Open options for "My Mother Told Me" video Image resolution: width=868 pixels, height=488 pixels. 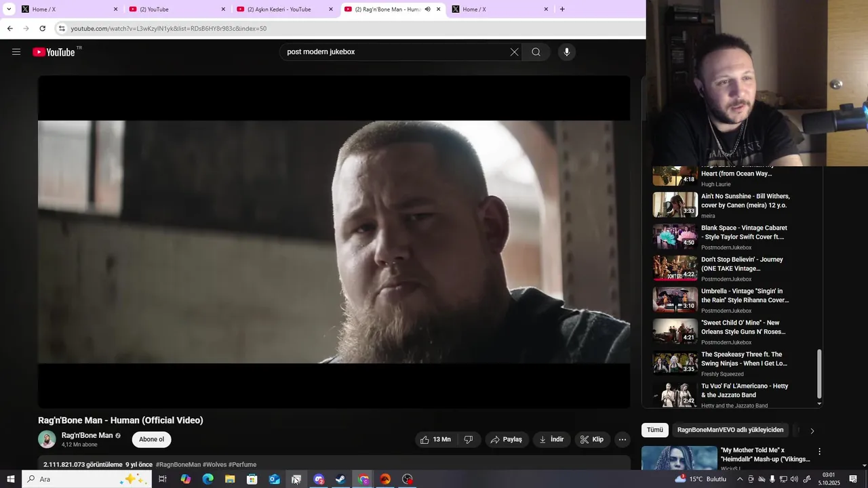point(819,451)
